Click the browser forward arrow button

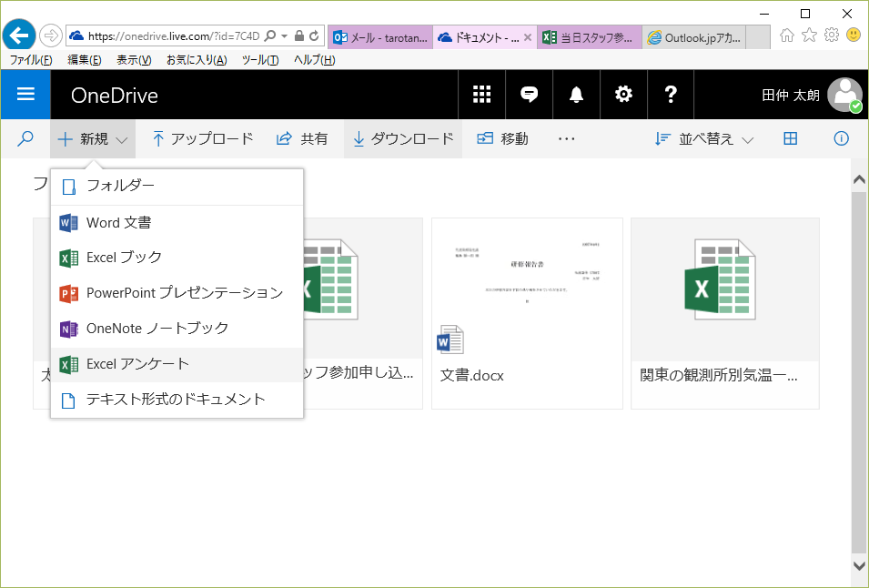click(x=50, y=36)
